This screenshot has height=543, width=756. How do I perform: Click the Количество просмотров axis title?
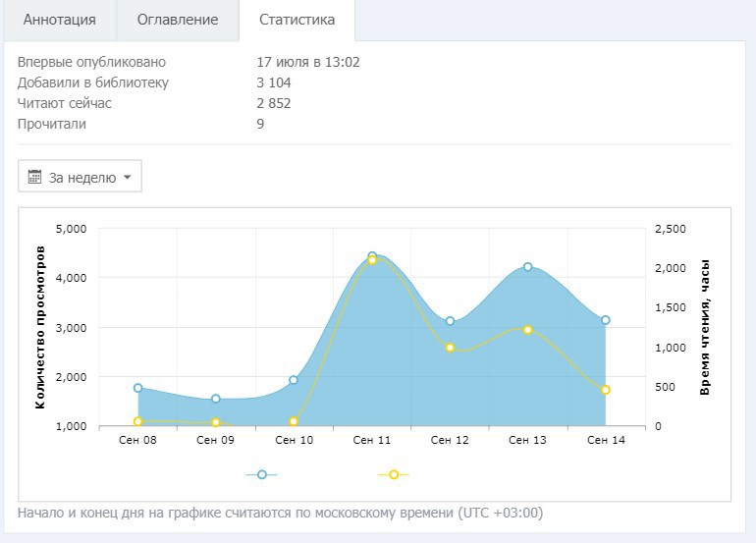click(41, 327)
